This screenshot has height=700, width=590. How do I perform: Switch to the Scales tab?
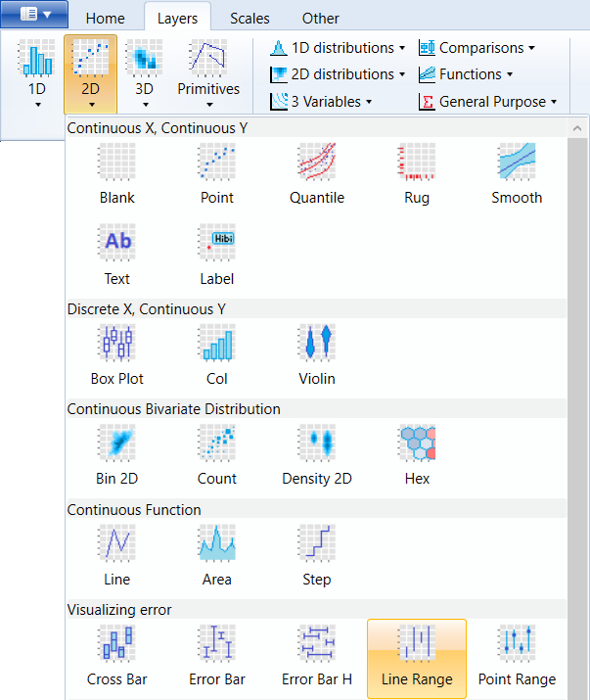point(250,19)
